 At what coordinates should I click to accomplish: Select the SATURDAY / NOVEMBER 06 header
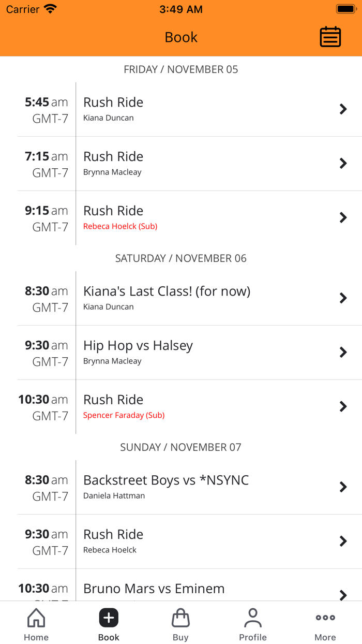(180, 258)
